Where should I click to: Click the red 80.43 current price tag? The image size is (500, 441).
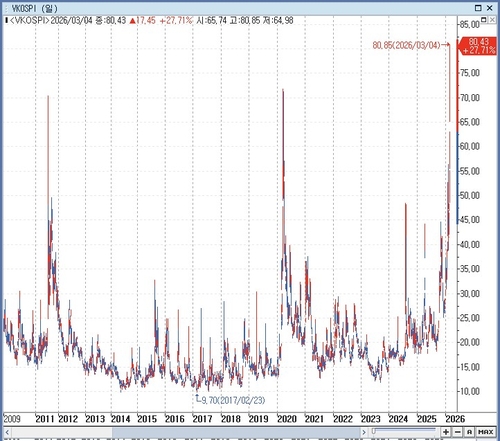point(478,46)
